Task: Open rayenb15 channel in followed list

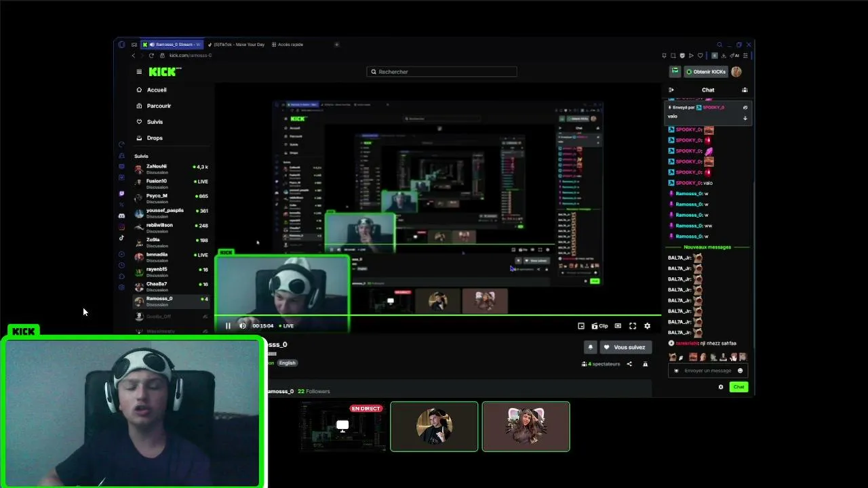Action: click(x=171, y=272)
